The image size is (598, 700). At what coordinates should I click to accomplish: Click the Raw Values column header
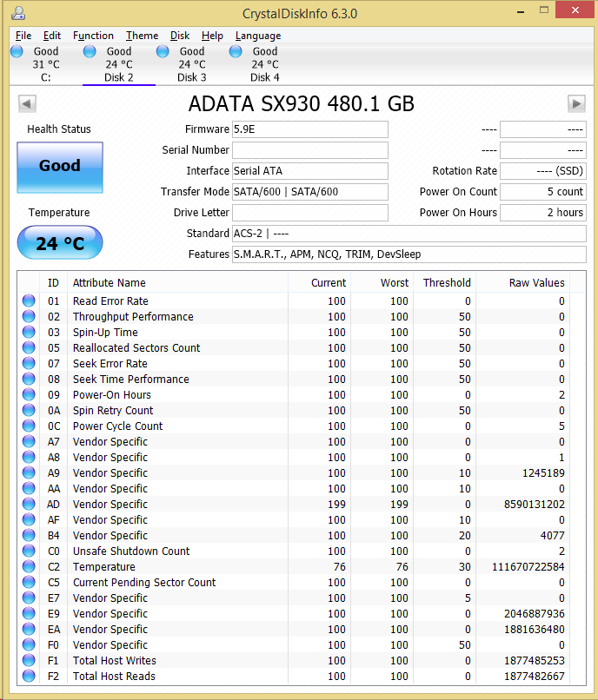[x=536, y=283]
